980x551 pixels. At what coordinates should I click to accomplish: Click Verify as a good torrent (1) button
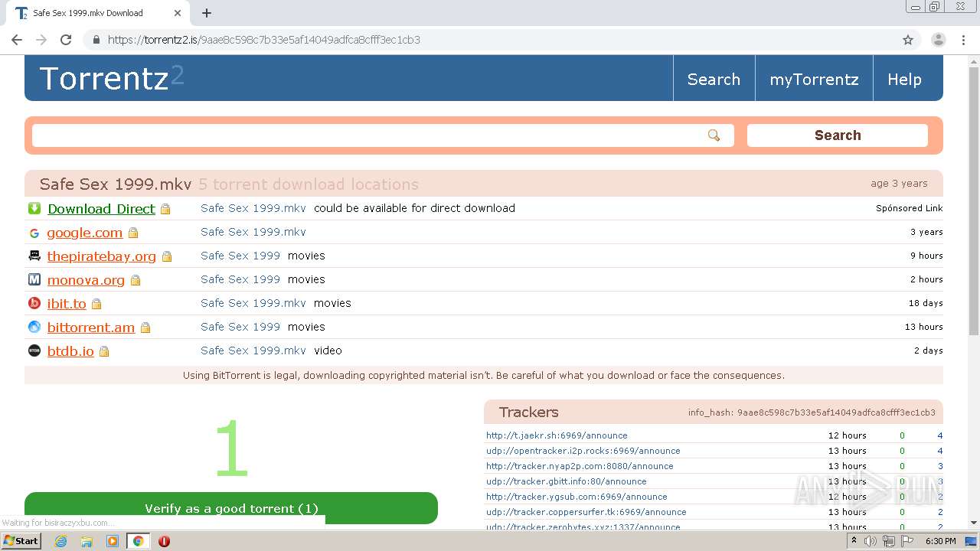coord(231,508)
